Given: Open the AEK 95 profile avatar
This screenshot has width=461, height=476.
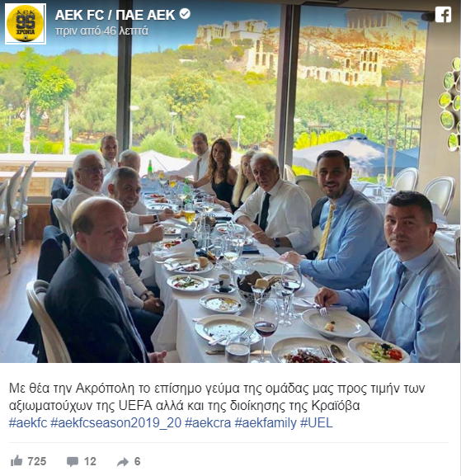Looking at the screenshot, I should 26,24.
